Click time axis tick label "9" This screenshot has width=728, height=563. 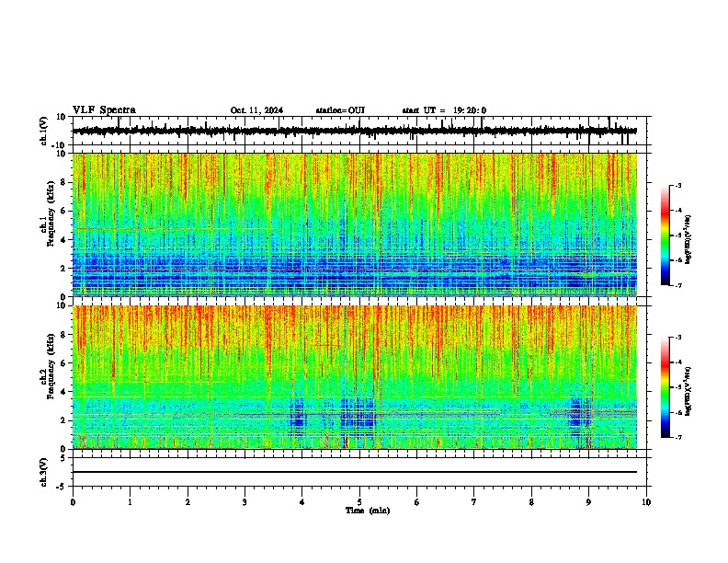coord(588,502)
